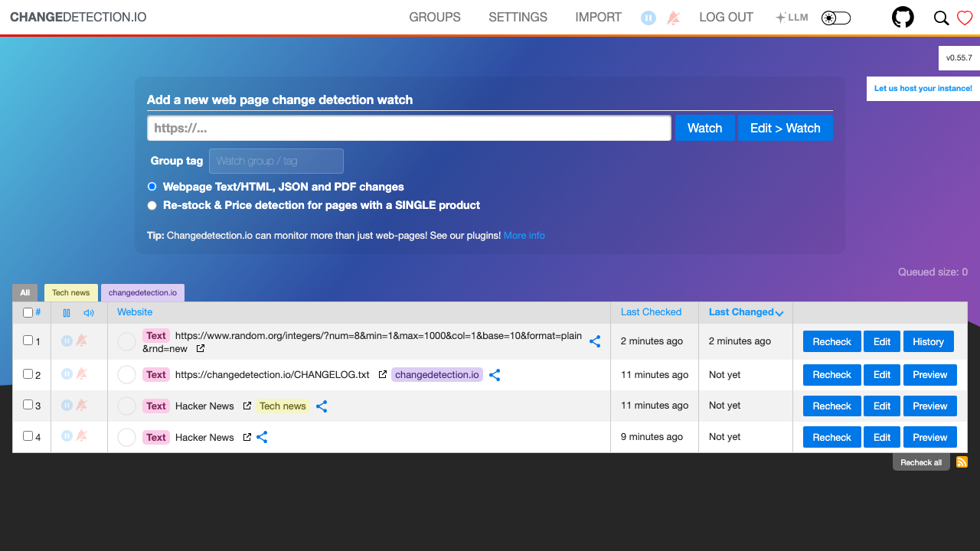Click the Tech news tag on Hacker News row
Image resolution: width=980 pixels, height=551 pixels.
283,406
